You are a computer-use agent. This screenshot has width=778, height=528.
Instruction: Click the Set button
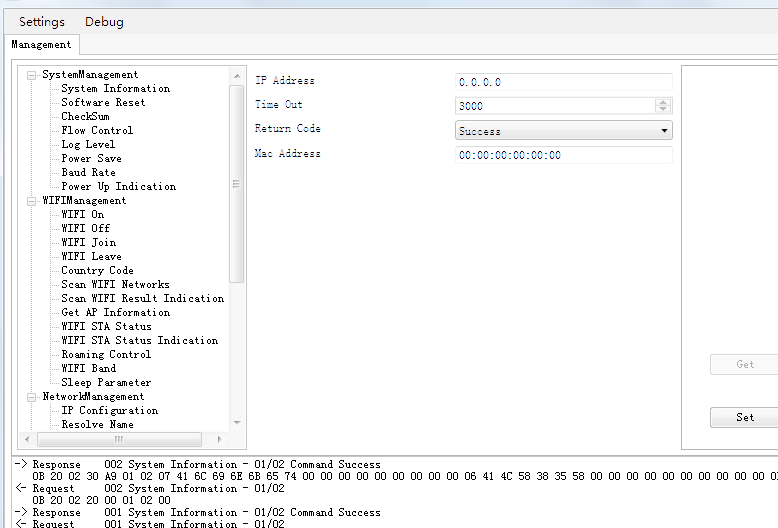tap(744, 417)
